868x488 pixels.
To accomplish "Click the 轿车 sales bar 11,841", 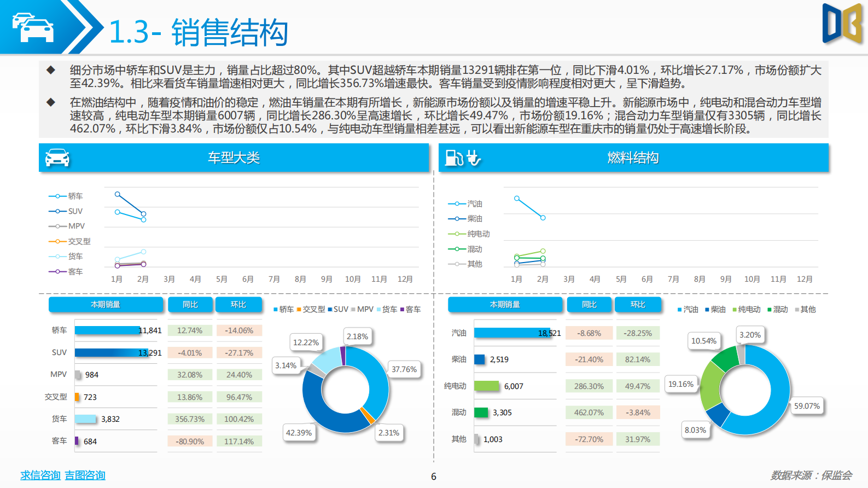I will 107,330.
